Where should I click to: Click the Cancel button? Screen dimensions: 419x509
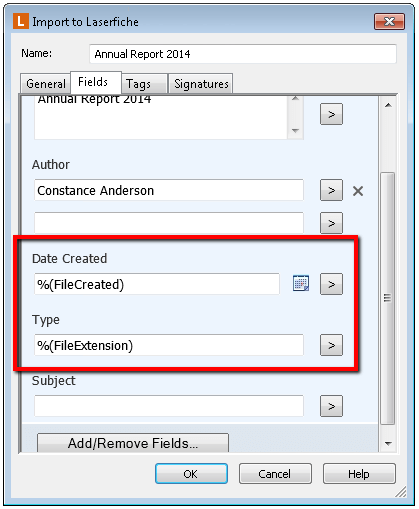pyautogui.click(x=275, y=473)
